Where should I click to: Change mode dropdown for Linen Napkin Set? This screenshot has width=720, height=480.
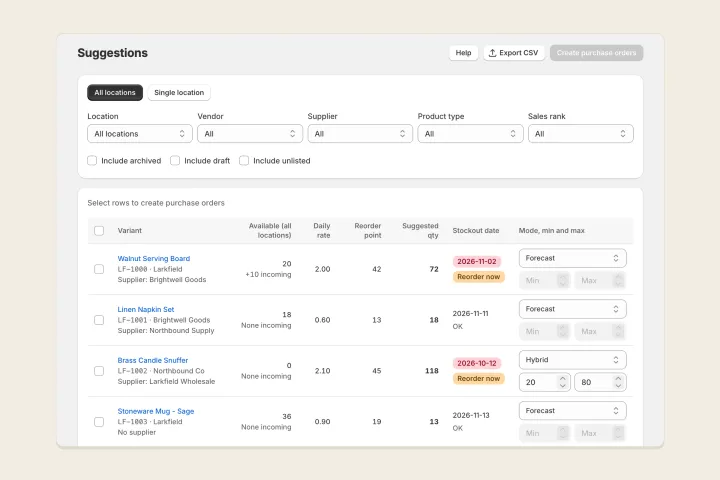tap(573, 309)
